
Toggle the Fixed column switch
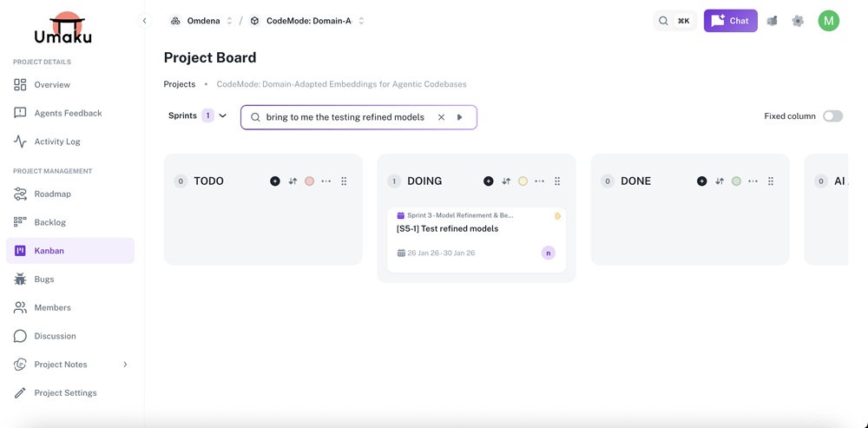(832, 116)
